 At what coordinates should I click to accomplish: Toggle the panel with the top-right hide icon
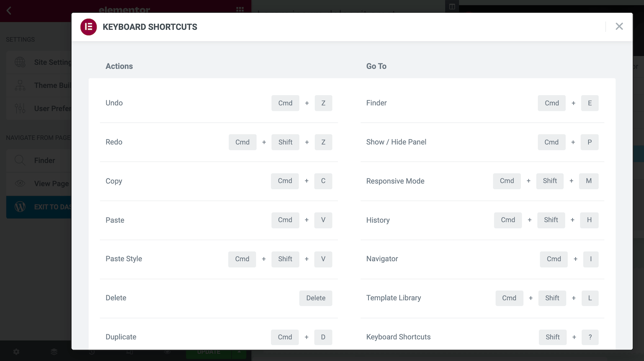(x=451, y=7)
